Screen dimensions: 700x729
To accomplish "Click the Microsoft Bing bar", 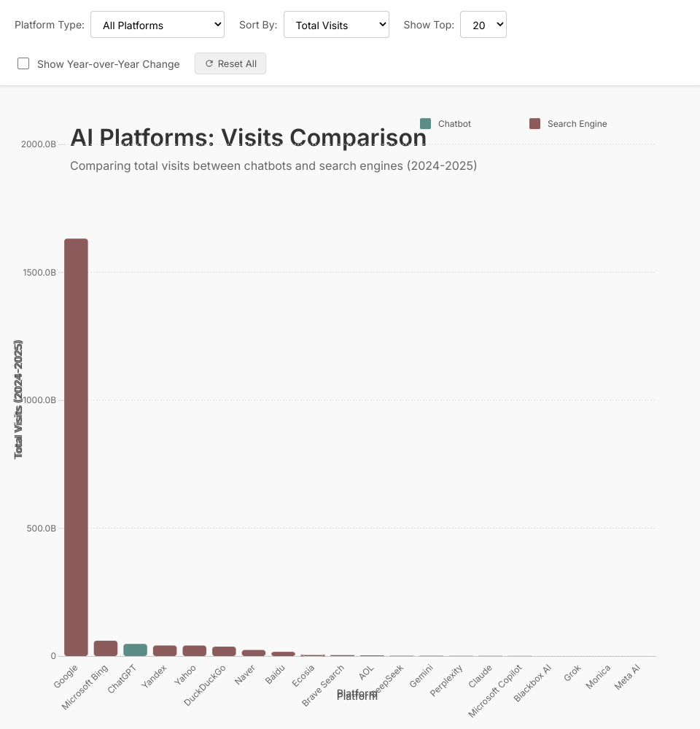I will pos(106,648).
